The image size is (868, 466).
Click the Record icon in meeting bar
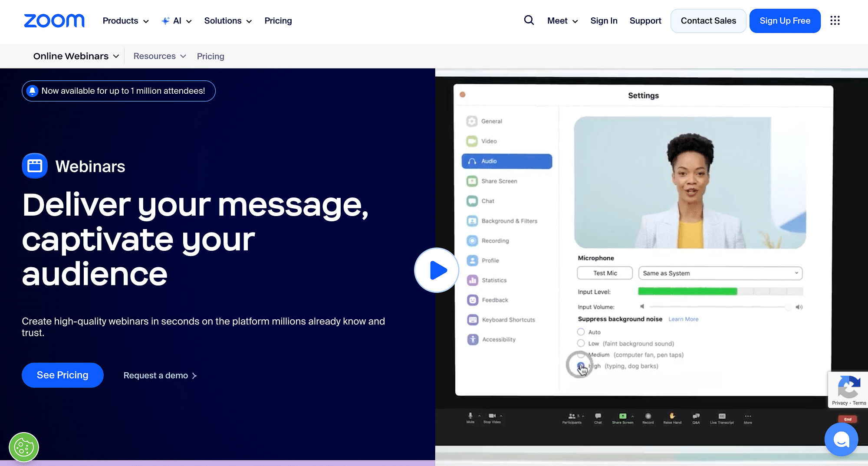click(x=648, y=416)
